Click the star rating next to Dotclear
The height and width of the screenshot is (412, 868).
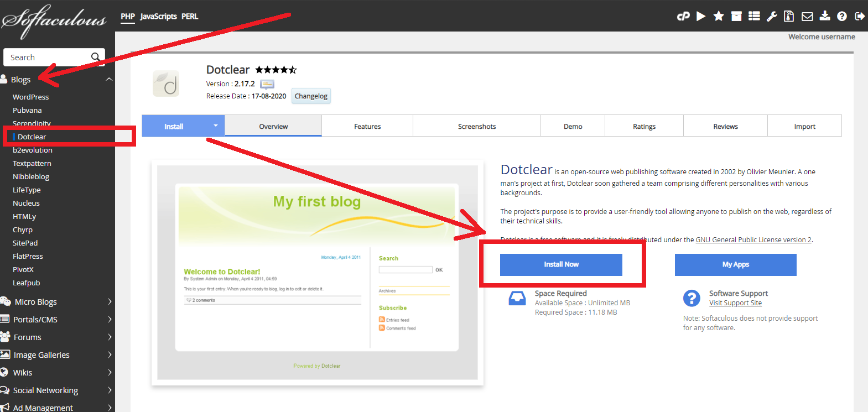click(276, 70)
